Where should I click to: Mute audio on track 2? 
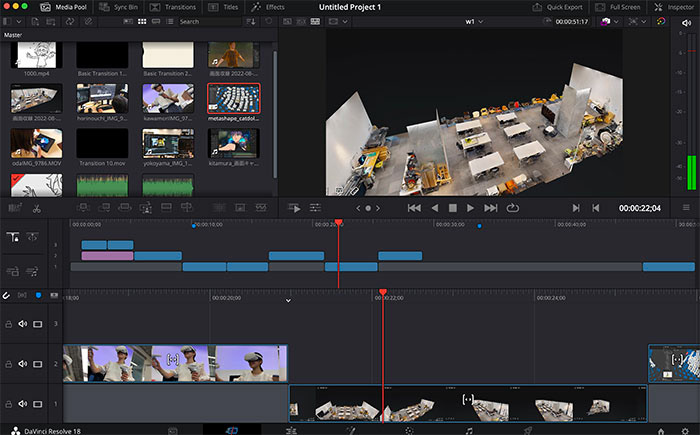click(x=23, y=364)
